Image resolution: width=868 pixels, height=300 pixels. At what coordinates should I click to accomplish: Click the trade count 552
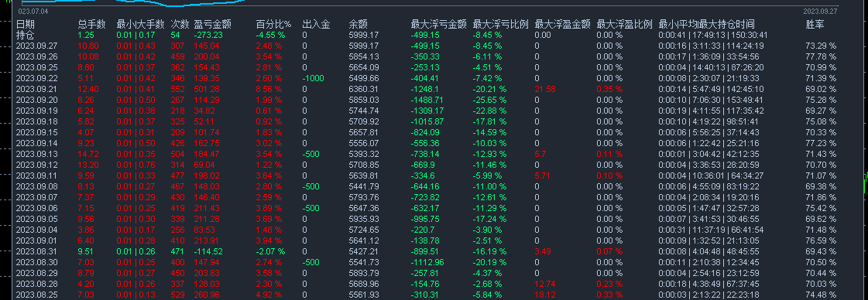[178, 89]
